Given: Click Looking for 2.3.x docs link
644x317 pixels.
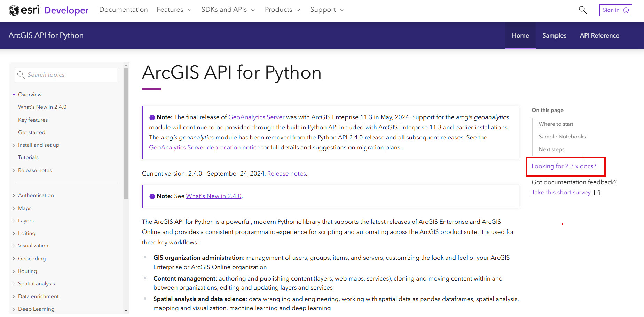Looking at the screenshot, I should click(564, 166).
